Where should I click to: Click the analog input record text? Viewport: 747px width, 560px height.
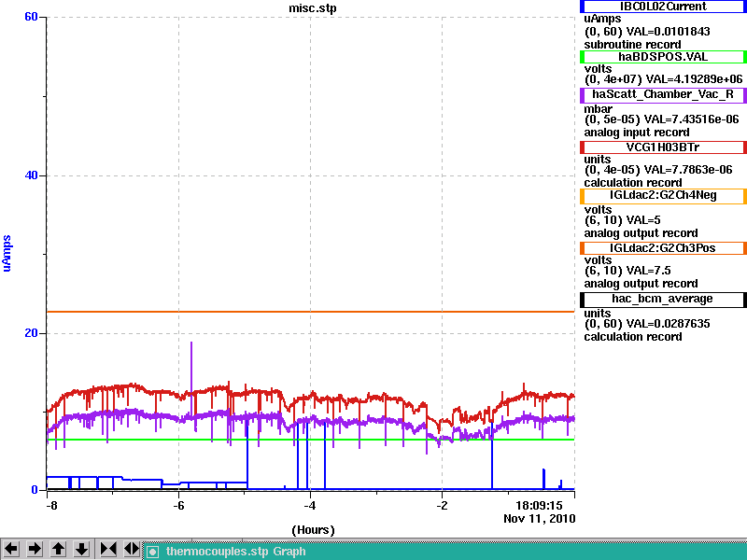pyautogui.click(x=637, y=133)
